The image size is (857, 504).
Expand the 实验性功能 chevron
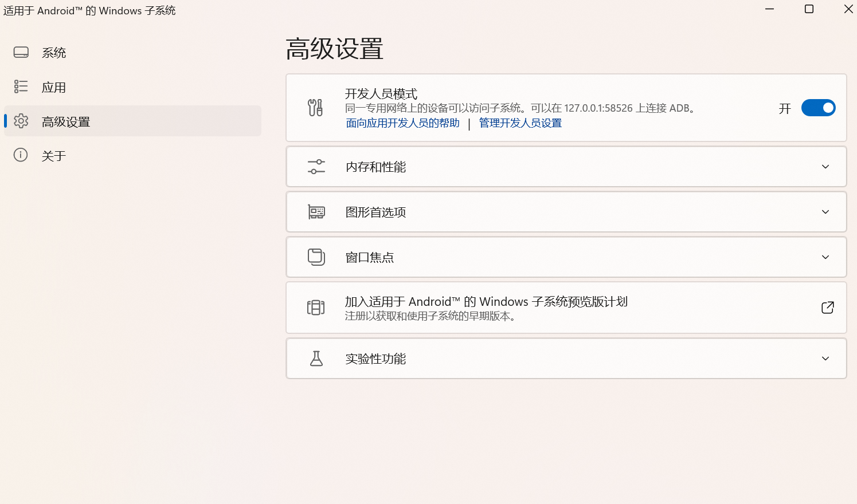pyautogui.click(x=825, y=359)
